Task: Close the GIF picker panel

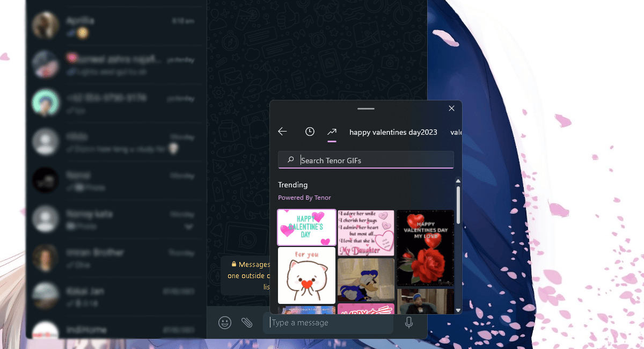Action: 451,108
